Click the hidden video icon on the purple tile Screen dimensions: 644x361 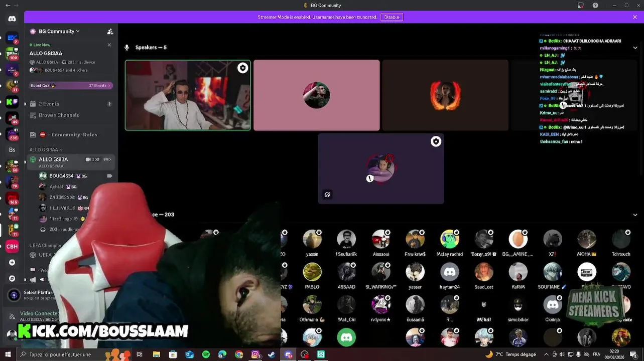click(327, 195)
